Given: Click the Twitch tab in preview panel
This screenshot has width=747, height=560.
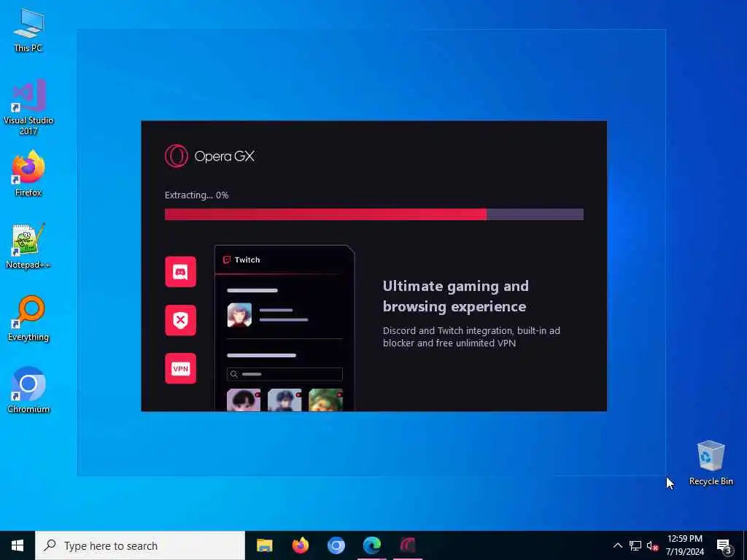Looking at the screenshot, I should (x=242, y=260).
